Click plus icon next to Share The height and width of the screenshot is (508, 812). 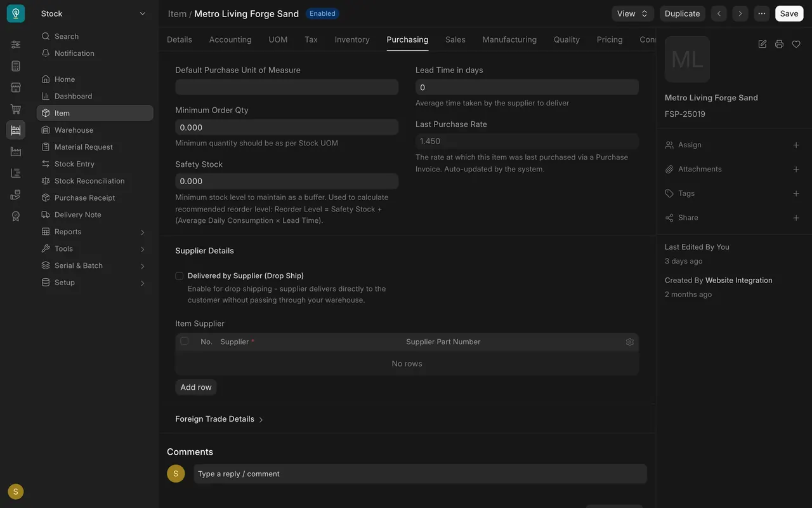(x=796, y=218)
